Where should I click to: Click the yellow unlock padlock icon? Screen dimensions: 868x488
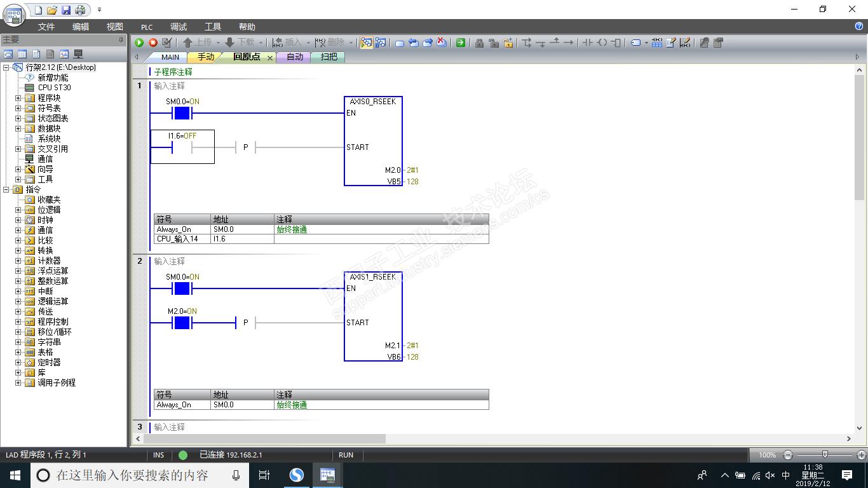[x=508, y=43]
